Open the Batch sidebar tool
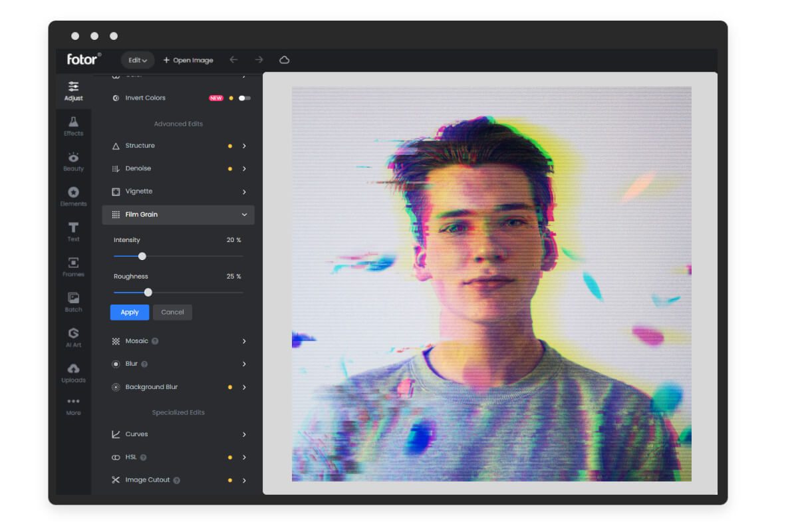This screenshot has width=798, height=532. tap(74, 303)
